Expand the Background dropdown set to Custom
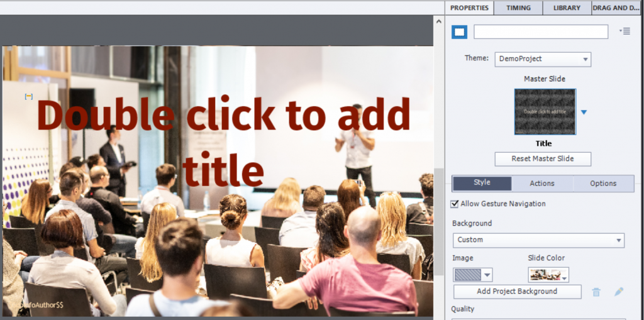 (538, 240)
